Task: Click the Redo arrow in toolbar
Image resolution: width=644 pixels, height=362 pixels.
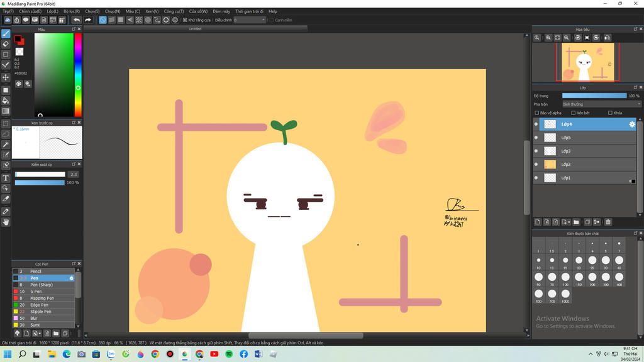Action: 88,19
